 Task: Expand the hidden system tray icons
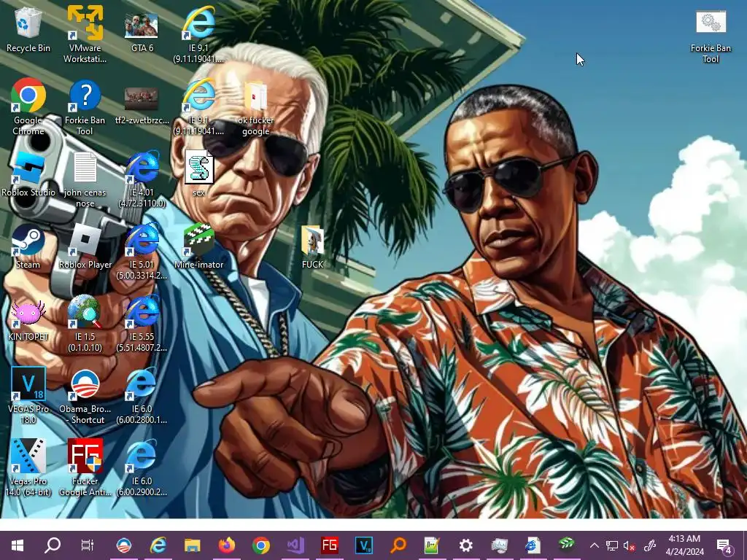[595, 545]
